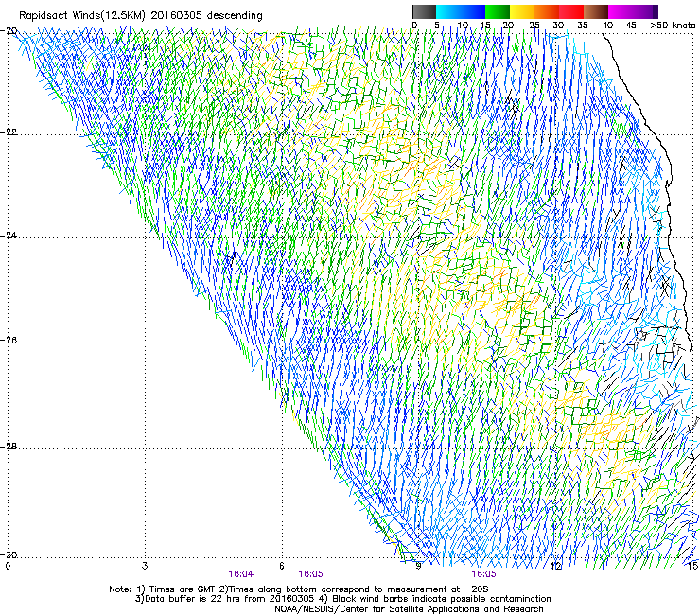
Task: Click the longitude '0' label at bottom-left axis
Action: [x=8, y=566]
